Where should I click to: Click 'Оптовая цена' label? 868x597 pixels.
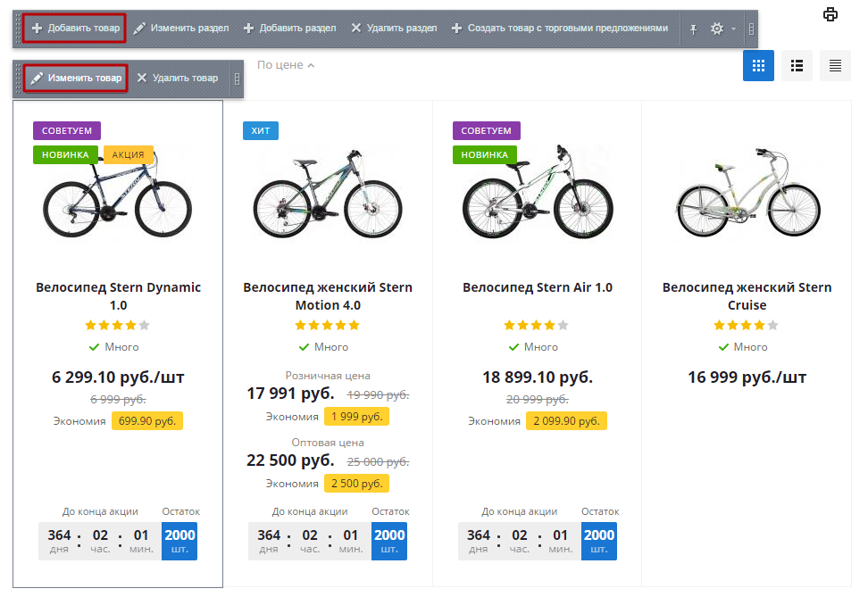click(x=328, y=443)
